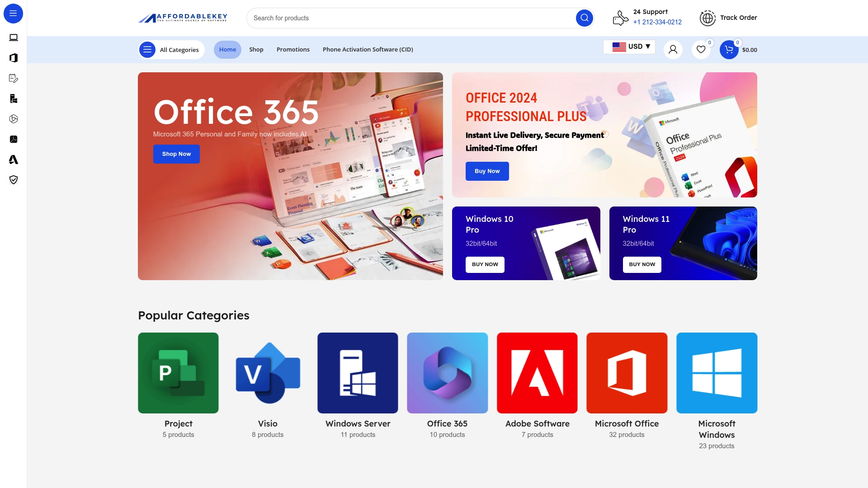Click the shield checkmark icon in the left sidebar
868x488 pixels.
point(14,180)
